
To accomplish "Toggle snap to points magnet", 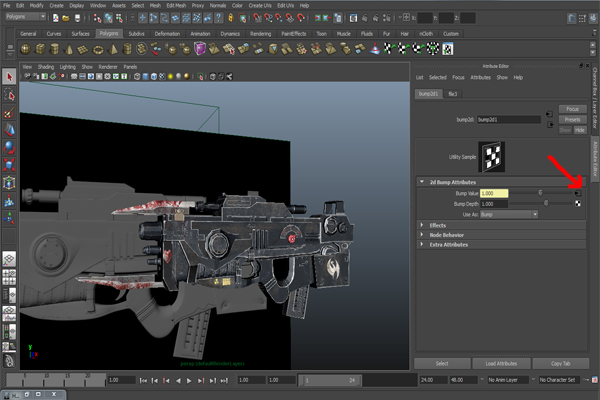I will pyautogui.click(x=279, y=18).
